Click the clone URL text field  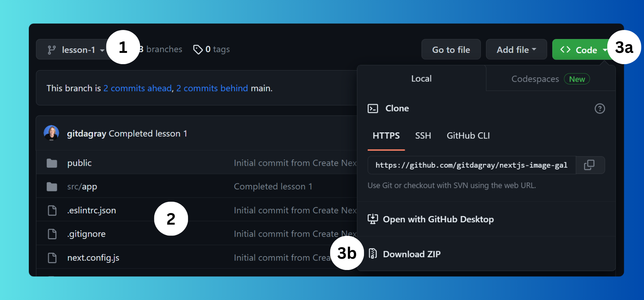point(472,165)
